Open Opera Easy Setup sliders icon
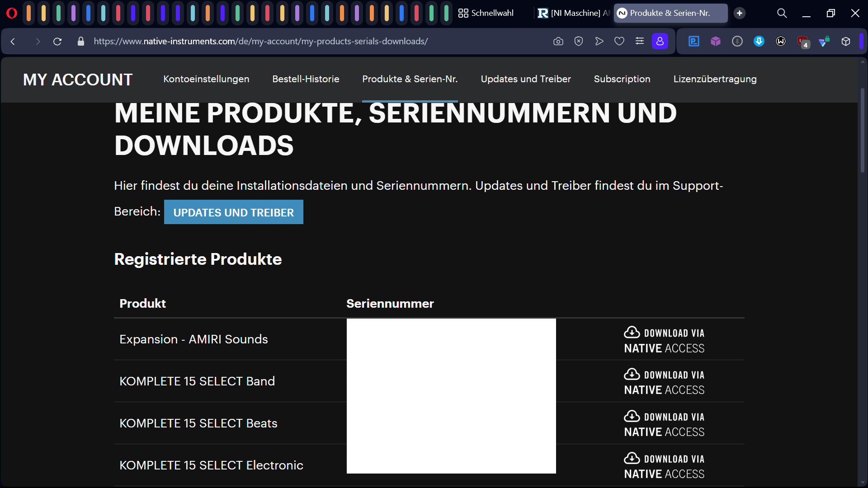The image size is (868, 488). click(x=640, y=42)
